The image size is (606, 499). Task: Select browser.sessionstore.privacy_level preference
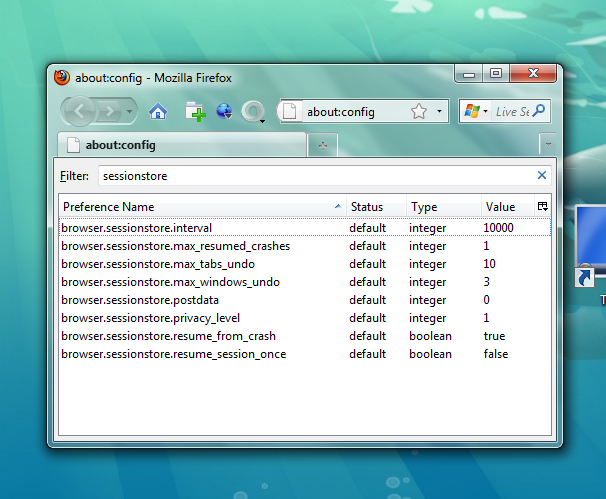coord(305,318)
